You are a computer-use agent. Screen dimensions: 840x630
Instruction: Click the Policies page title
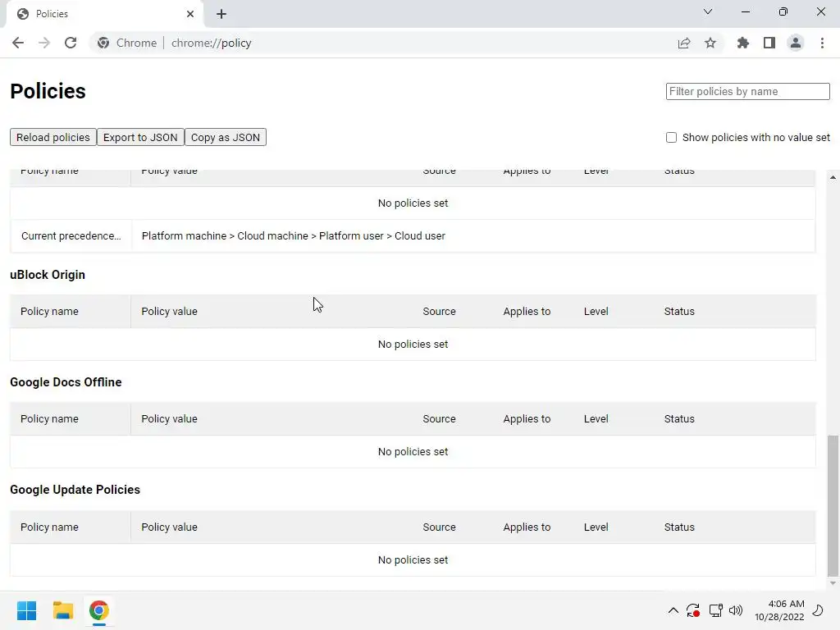[x=48, y=91]
